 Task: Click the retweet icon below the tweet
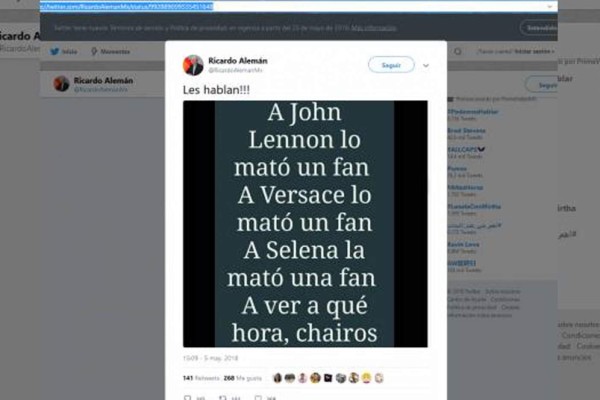click(223, 398)
